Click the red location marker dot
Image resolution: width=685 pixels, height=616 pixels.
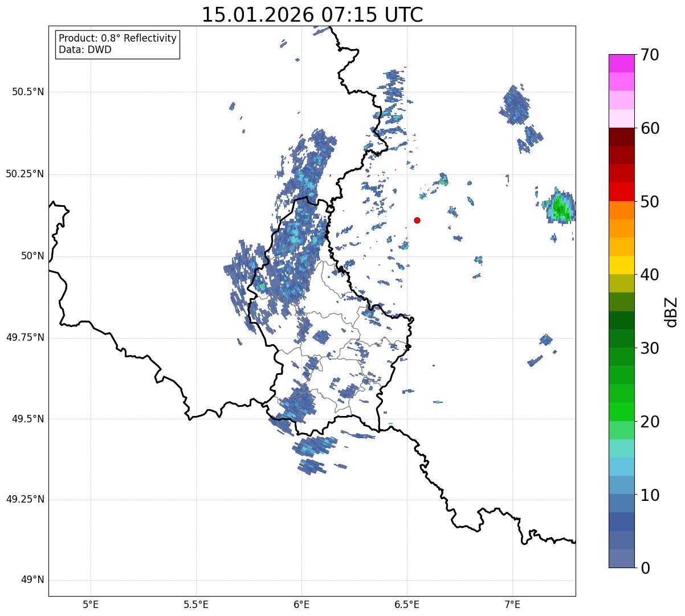[x=417, y=220]
